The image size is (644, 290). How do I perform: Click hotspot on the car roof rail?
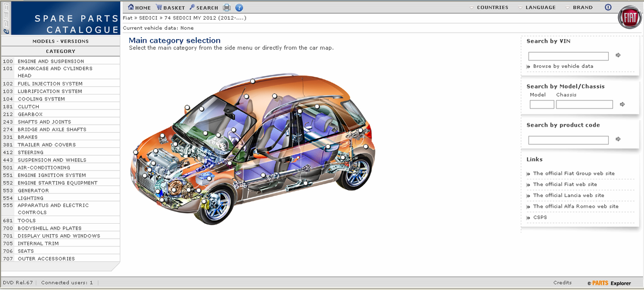253,81
